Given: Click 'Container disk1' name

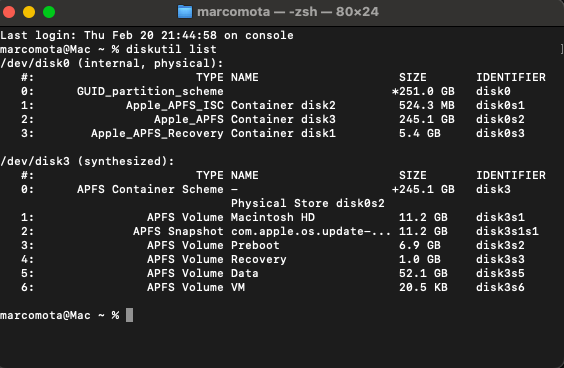Looking at the screenshot, I should pos(283,133).
